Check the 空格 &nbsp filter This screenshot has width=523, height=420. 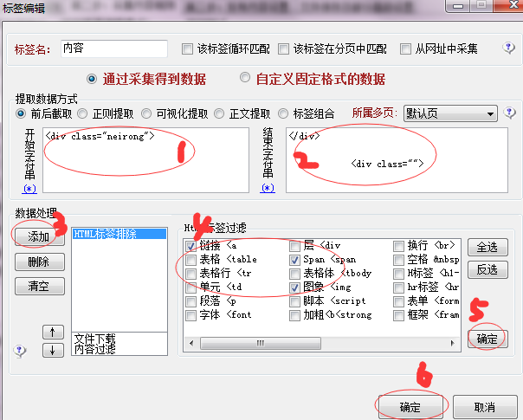(398, 260)
